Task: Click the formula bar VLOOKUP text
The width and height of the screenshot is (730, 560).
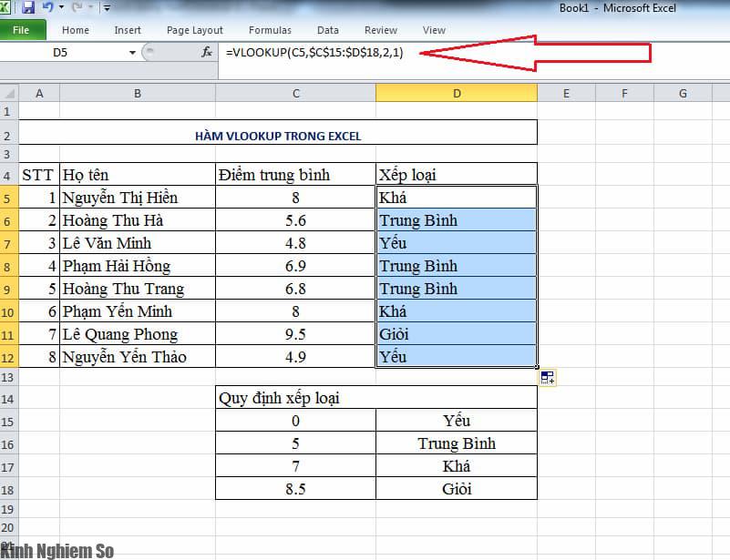Action: tap(314, 52)
